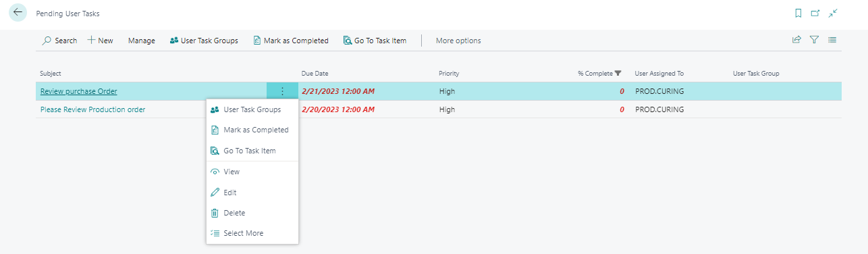Open Please Review Production order link
Viewport: 868px width, 254px height.
92,109
